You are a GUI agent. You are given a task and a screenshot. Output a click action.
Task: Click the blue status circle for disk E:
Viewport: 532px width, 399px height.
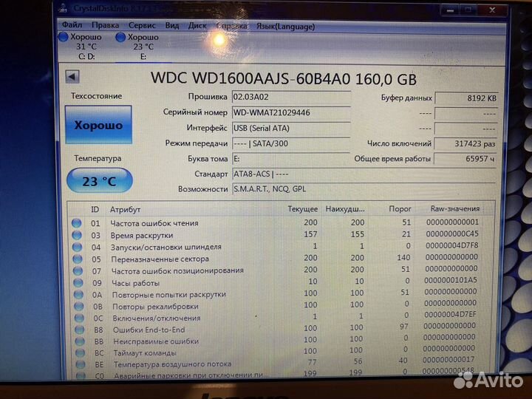[x=120, y=37]
